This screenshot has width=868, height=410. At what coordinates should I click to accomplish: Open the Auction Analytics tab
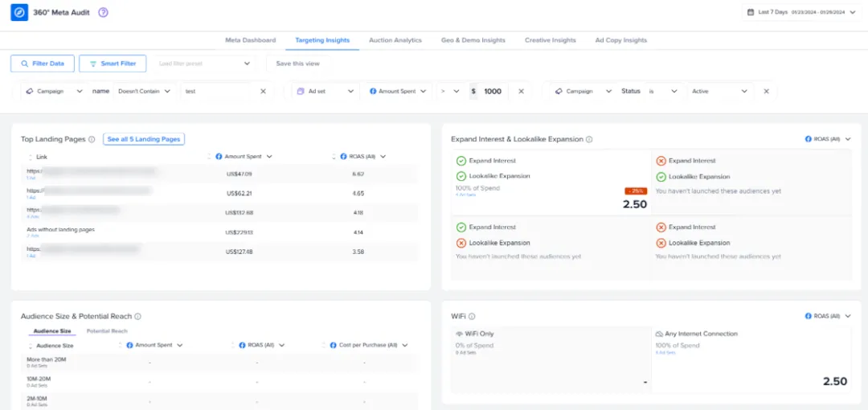395,40
